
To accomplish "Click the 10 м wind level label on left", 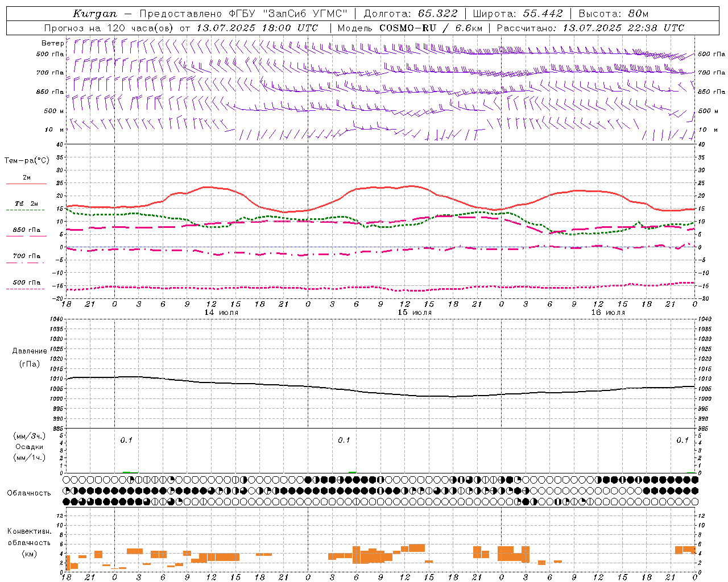I will tap(55, 130).
